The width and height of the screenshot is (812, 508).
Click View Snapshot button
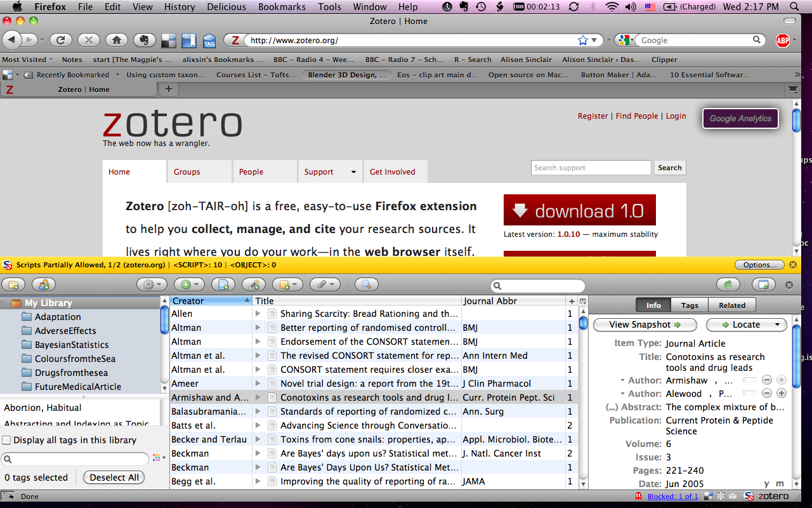coord(645,324)
